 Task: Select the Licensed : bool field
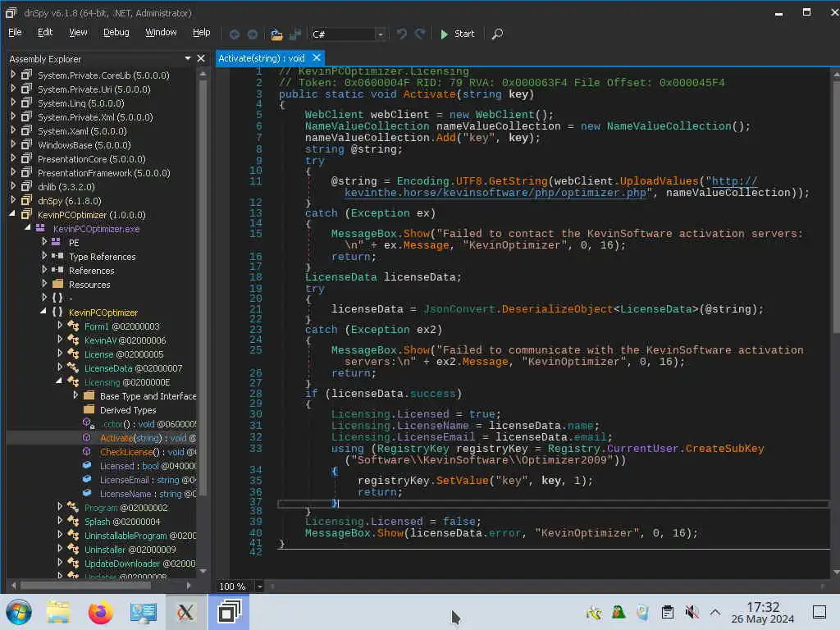148,466
